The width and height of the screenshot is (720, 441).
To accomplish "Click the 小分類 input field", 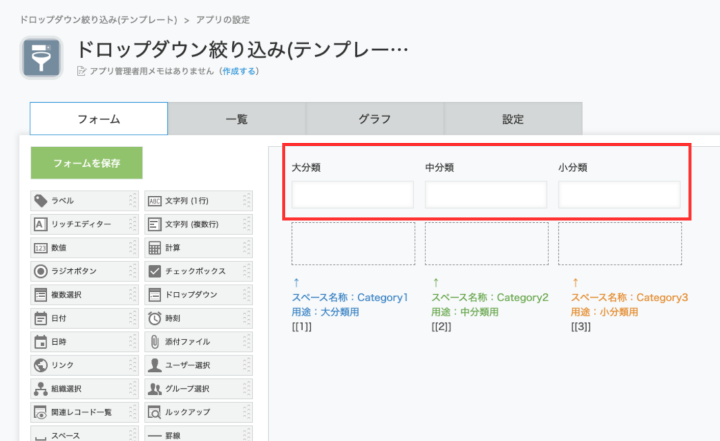I will click(619, 194).
